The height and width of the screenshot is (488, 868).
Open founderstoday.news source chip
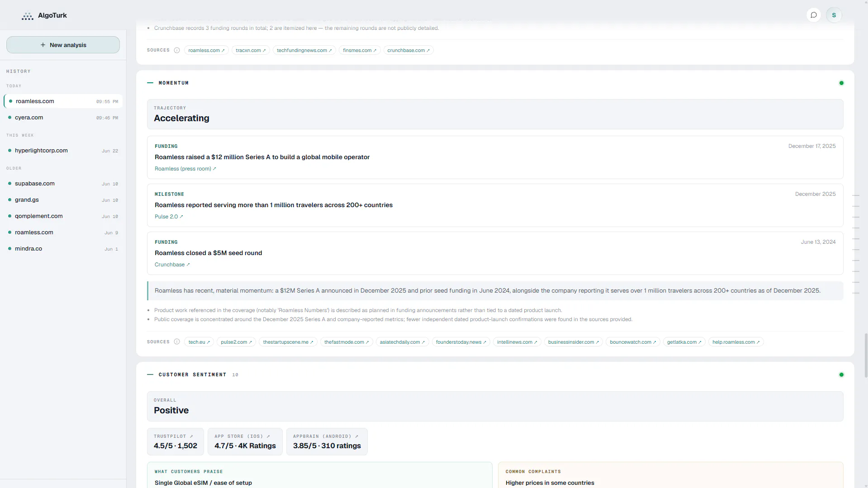pyautogui.click(x=461, y=342)
